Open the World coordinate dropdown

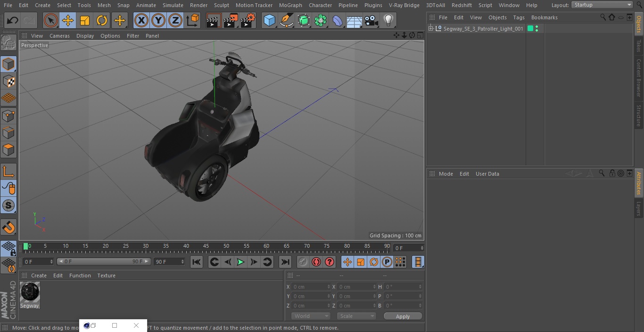click(x=310, y=316)
